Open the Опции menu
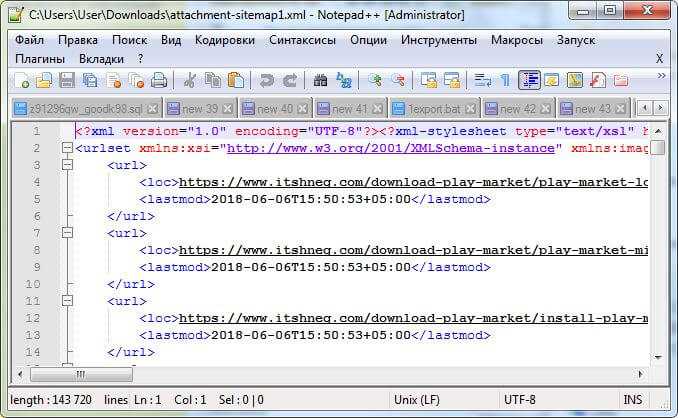This screenshot has width=678, height=418. tap(368, 40)
